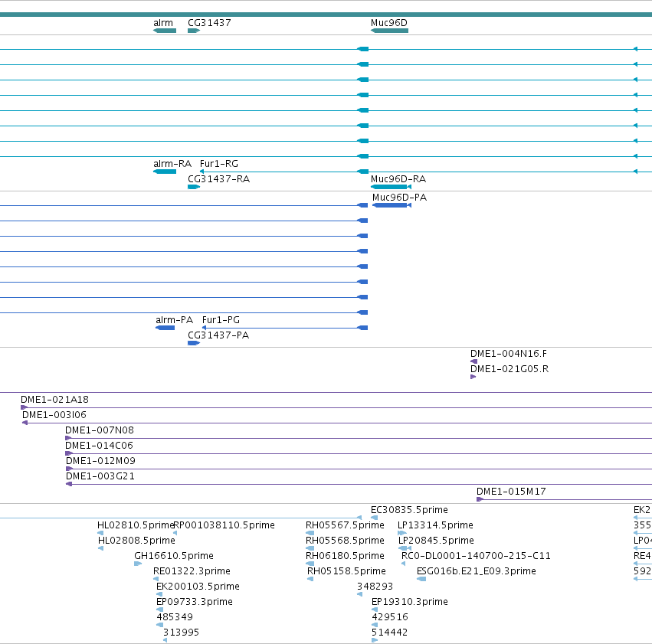The image size is (652, 644).
Task: Select the alrm-PA protein feature
Action: coord(165,328)
